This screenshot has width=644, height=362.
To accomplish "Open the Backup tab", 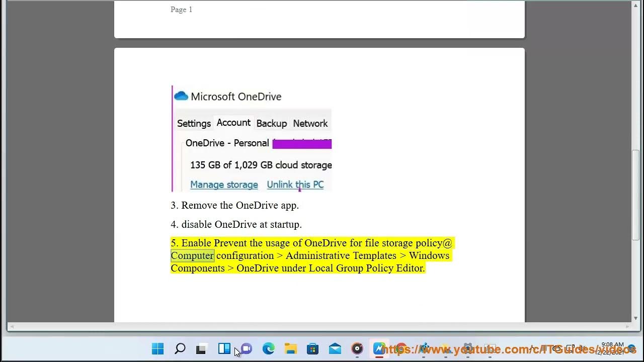I will [271, 123].
